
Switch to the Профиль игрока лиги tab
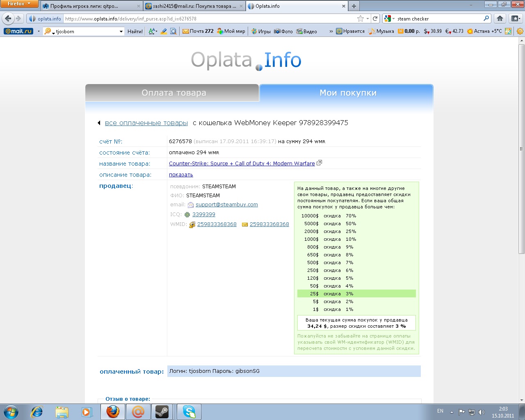(x=91, y=6)
